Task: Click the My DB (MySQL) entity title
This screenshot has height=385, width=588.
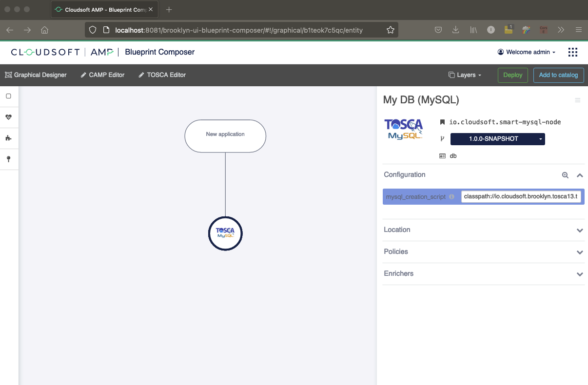Action: point(421,100)
